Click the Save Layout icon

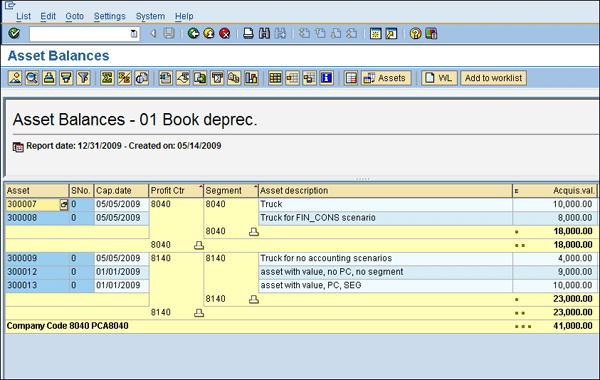[309, 78]
